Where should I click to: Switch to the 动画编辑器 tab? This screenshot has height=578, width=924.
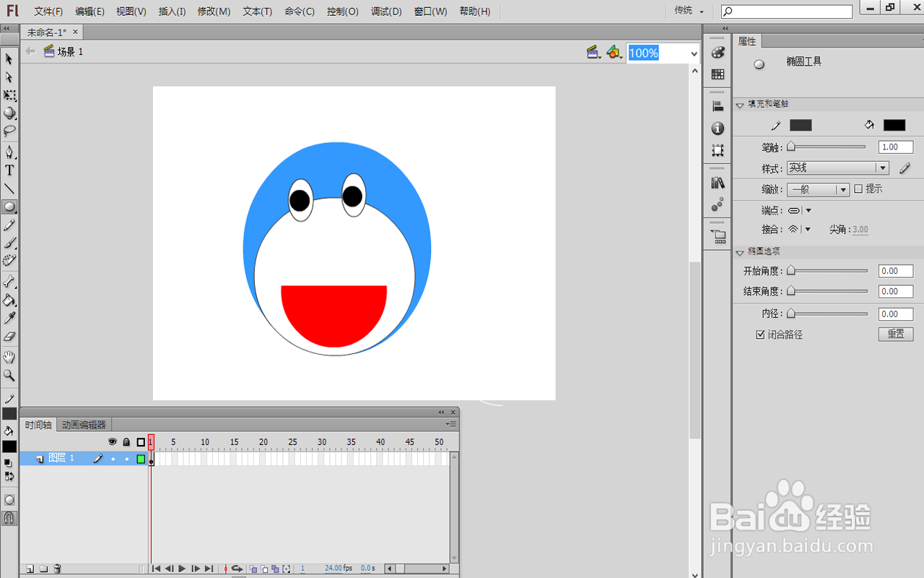(84, 425)
